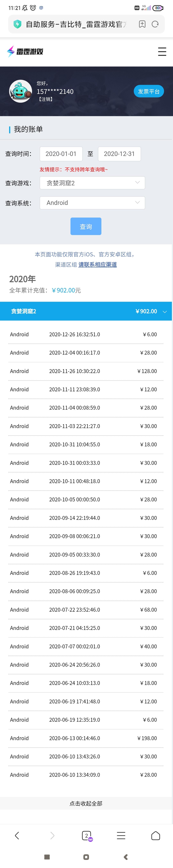173x868 pixels.
Task: Open the 请联系相应渠道 link
Action: (x=98, y=265)
